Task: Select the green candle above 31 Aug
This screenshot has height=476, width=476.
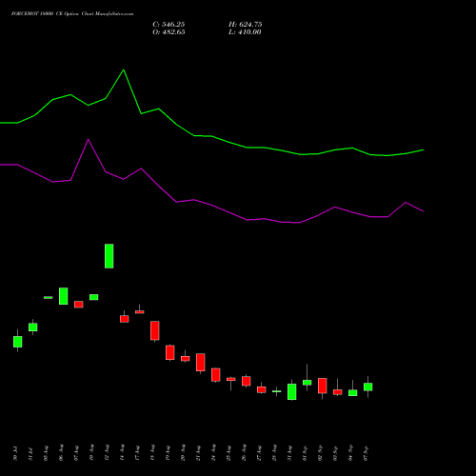Action: (292, 391)
